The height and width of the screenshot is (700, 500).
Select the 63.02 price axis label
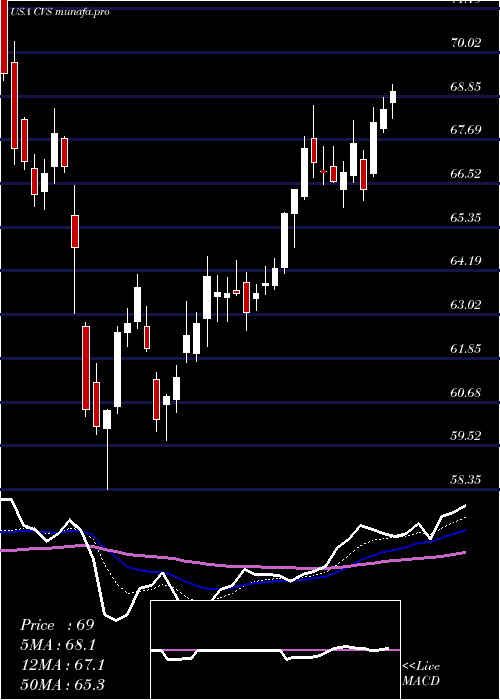coord(466,305)
